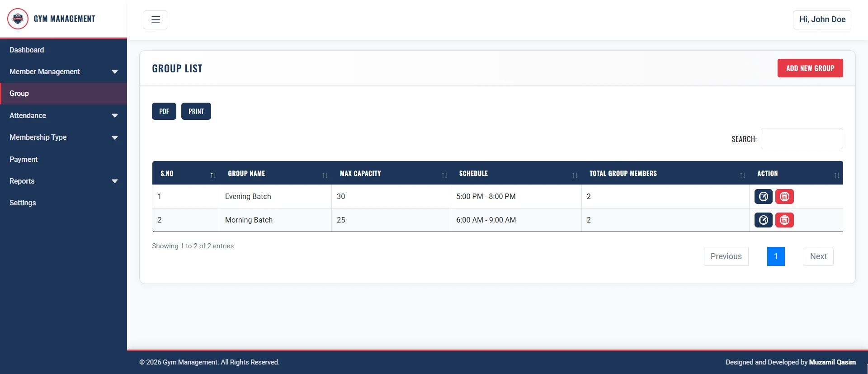Viewport: 868px width, 374px height.
Task: Open Reports menu item
Action: [63, 181]
